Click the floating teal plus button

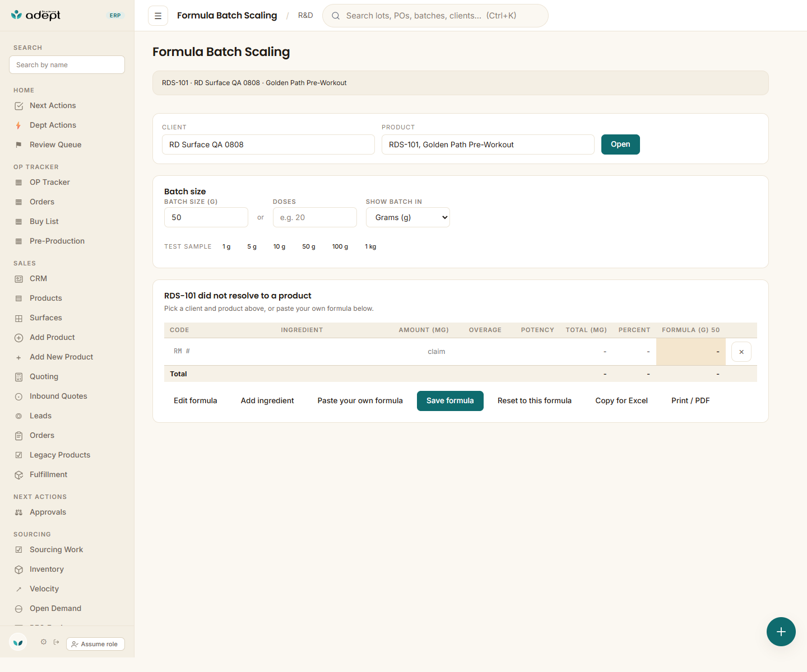781,632
